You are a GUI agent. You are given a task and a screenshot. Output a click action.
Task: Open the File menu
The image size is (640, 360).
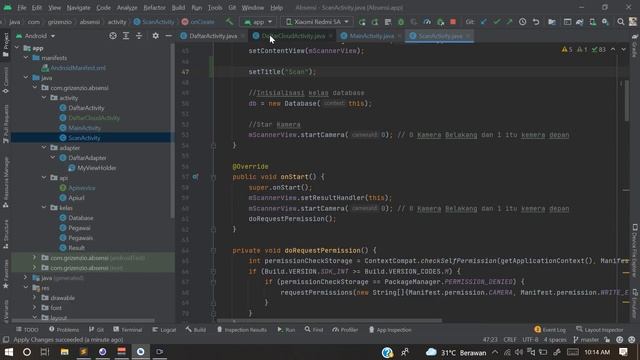point(22,7)
